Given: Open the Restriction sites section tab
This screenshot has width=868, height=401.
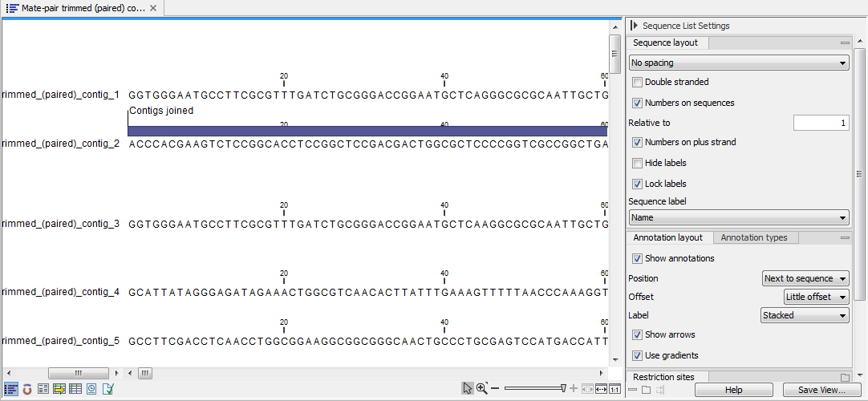Looking at the screenshot, I should (663, 377).
